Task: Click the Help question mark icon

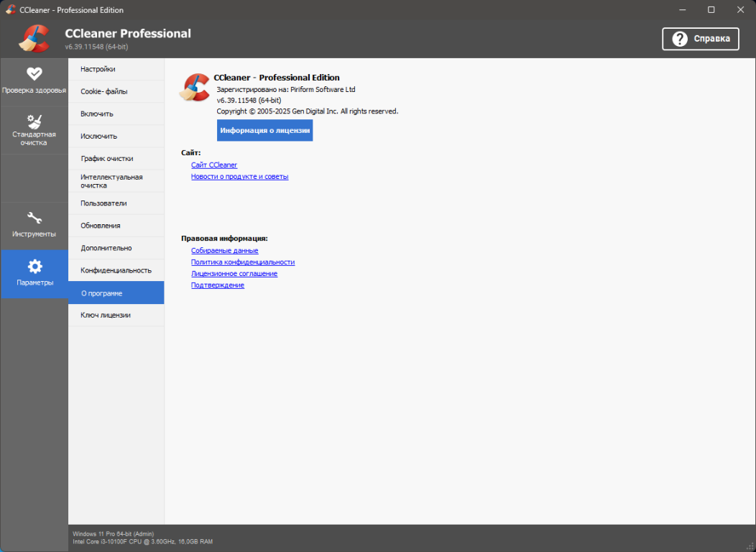Action: (680, 39)
